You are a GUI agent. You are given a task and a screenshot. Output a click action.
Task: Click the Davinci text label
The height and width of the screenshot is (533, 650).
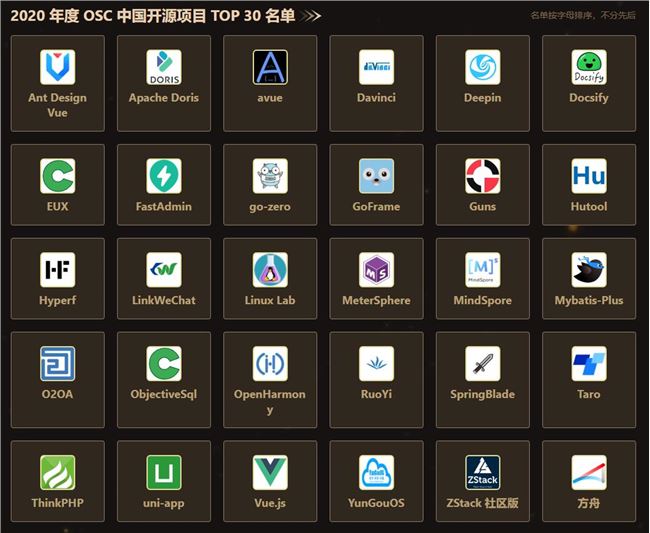[376, 98]
